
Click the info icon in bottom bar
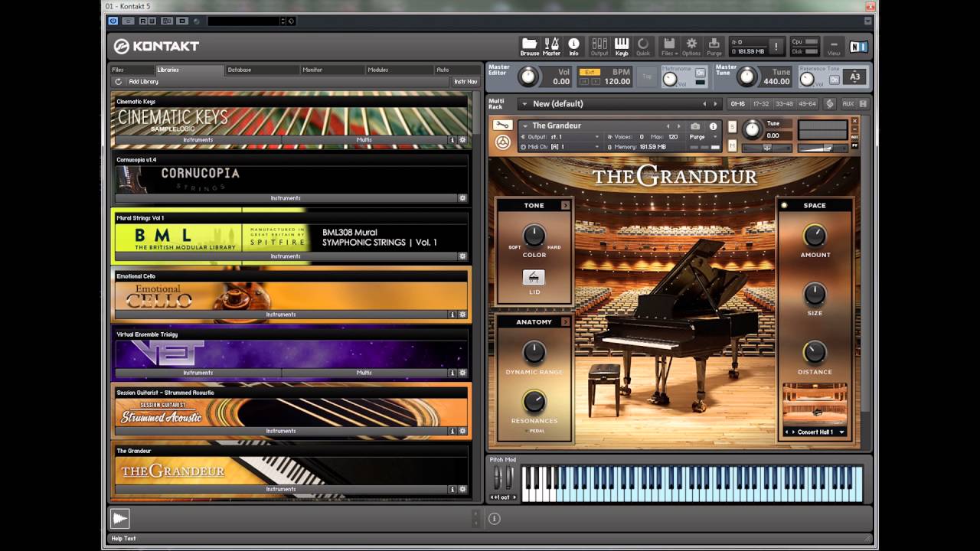click(x=495, y=518)
